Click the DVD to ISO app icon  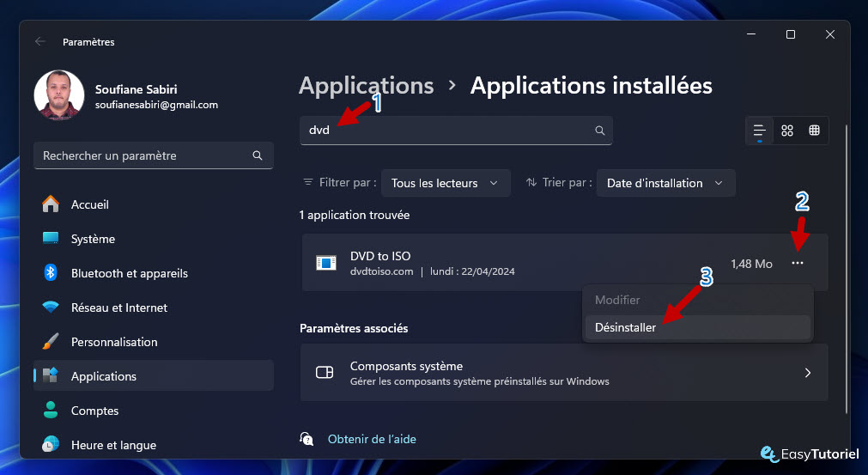coord(326,263)
